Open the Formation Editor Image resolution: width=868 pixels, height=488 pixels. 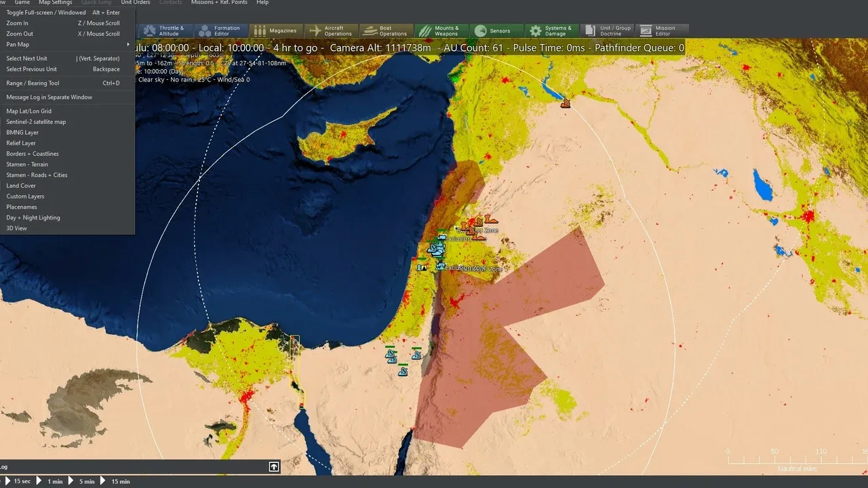(x=220, y=31)
